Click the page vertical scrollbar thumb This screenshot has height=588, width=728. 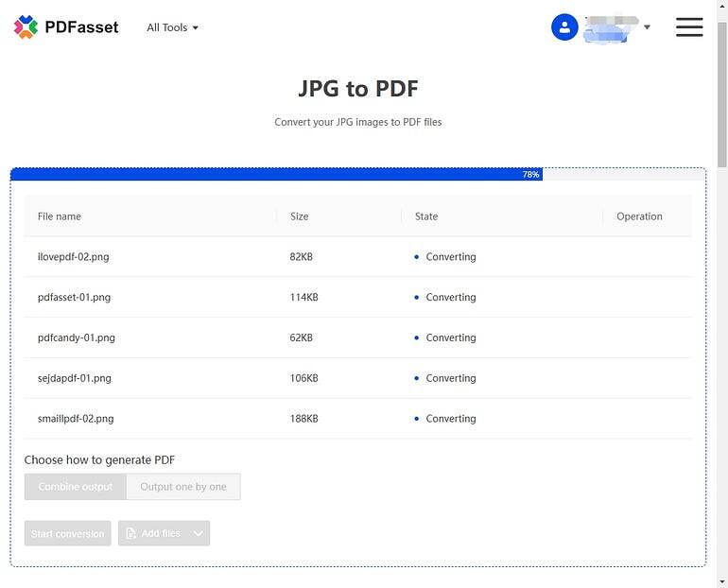722,95
